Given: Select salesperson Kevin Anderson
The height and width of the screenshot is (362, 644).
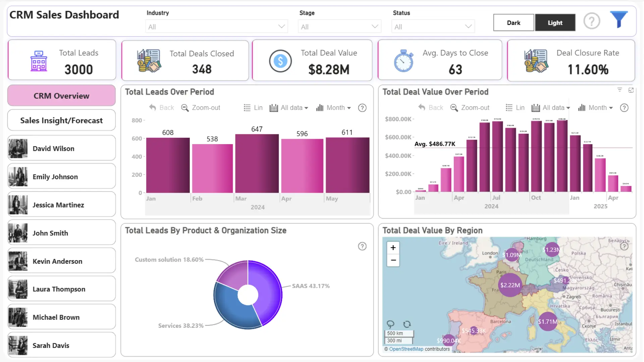Looking at the screenshot, I should (x=61, y=261).
